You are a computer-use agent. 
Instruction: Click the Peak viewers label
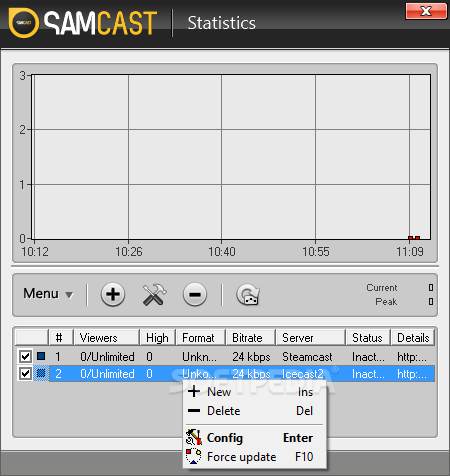386,302
